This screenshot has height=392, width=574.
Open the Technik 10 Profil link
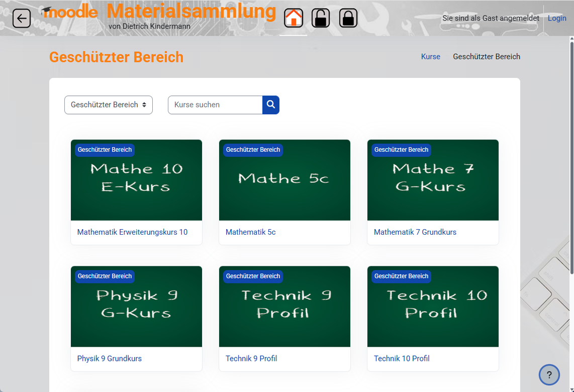[402, 358]
